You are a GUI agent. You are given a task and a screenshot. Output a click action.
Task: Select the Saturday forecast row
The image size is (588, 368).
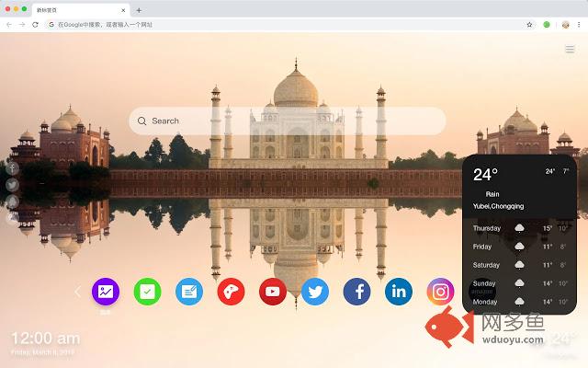[520, 265]
